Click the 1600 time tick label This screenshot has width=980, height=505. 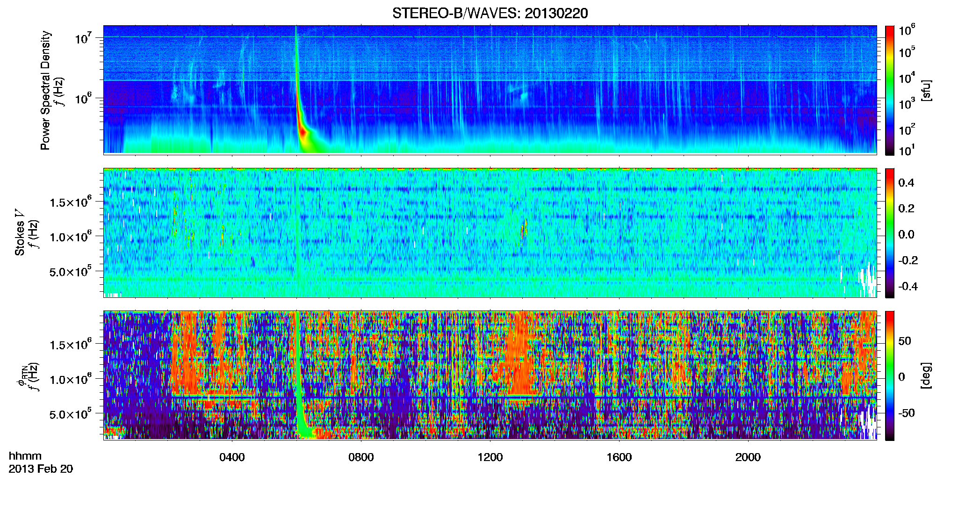[619, 457]
